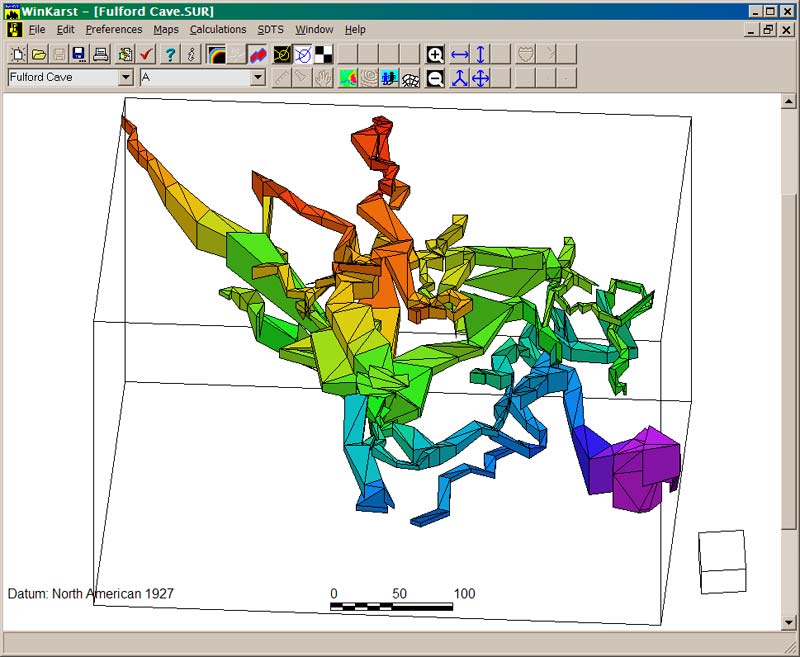The width and height of the screenshot is (800, 657).
Task: Click the red checkmark icon
Action: [146, 54]
